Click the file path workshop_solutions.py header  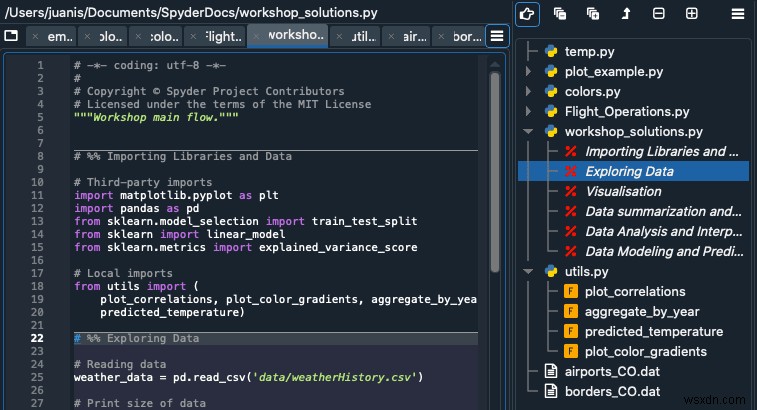[191, 13]
